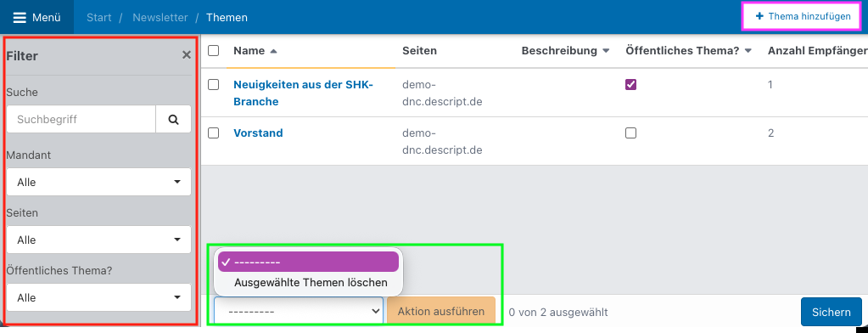Click recipient count 2 in Vorstand row

tap(770, 133)
